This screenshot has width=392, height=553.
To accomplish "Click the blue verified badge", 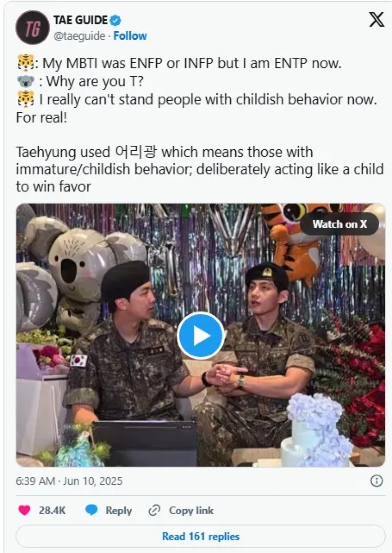I will (116, 20).
